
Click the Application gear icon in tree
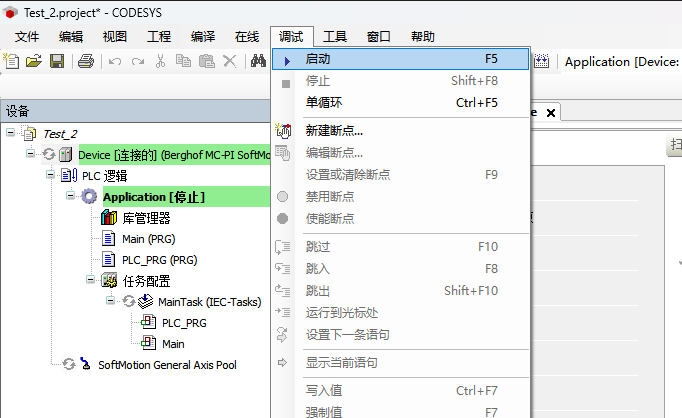(89, 197)
